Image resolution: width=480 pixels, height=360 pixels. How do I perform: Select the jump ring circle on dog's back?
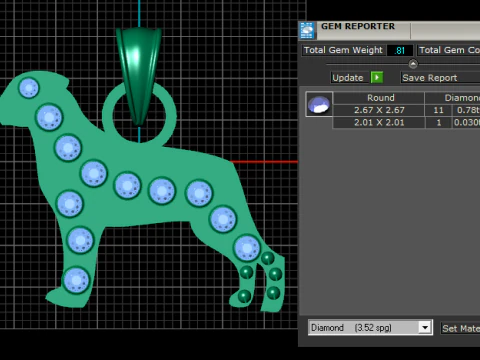(139, 114)
